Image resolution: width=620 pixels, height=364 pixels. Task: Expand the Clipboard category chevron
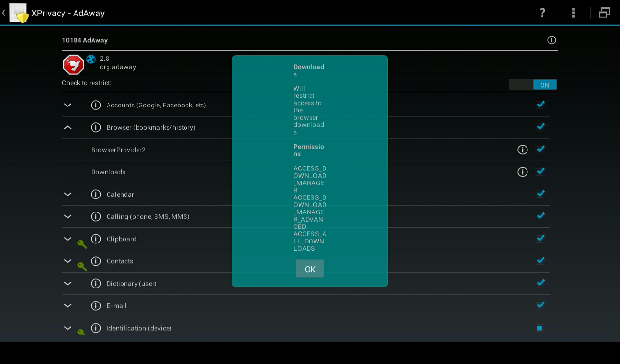(68, 239)
